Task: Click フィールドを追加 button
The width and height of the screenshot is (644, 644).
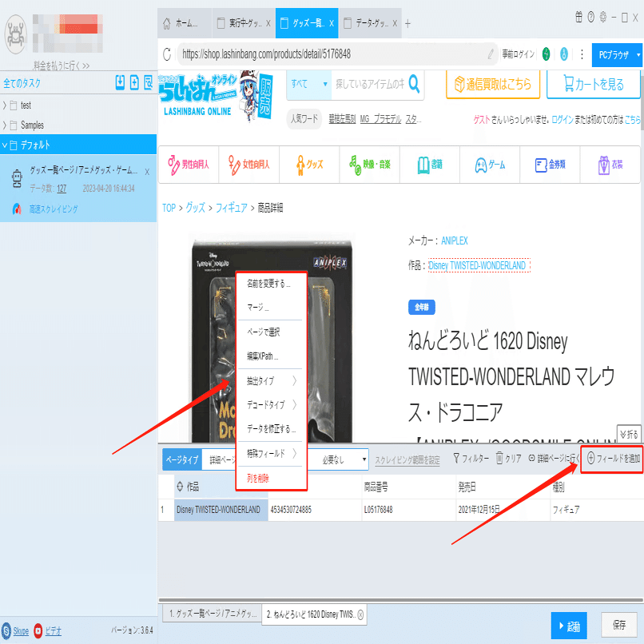Action: coord(612,459)
